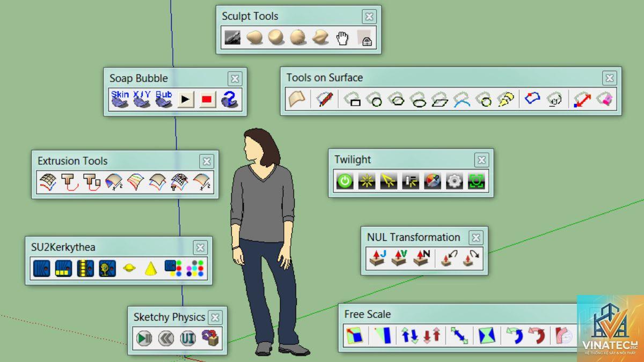Click the first box scale icon in Free Scale
The height and width of the screenshot is (362, 644).
(x=354, y=336)
